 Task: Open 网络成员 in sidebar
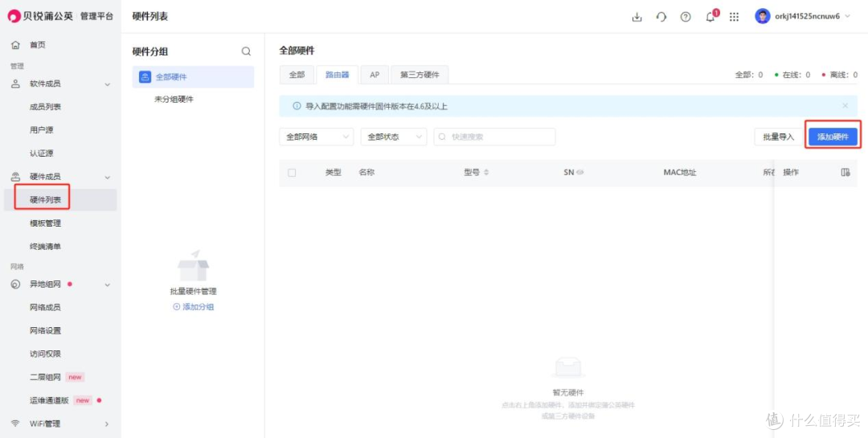45,307
